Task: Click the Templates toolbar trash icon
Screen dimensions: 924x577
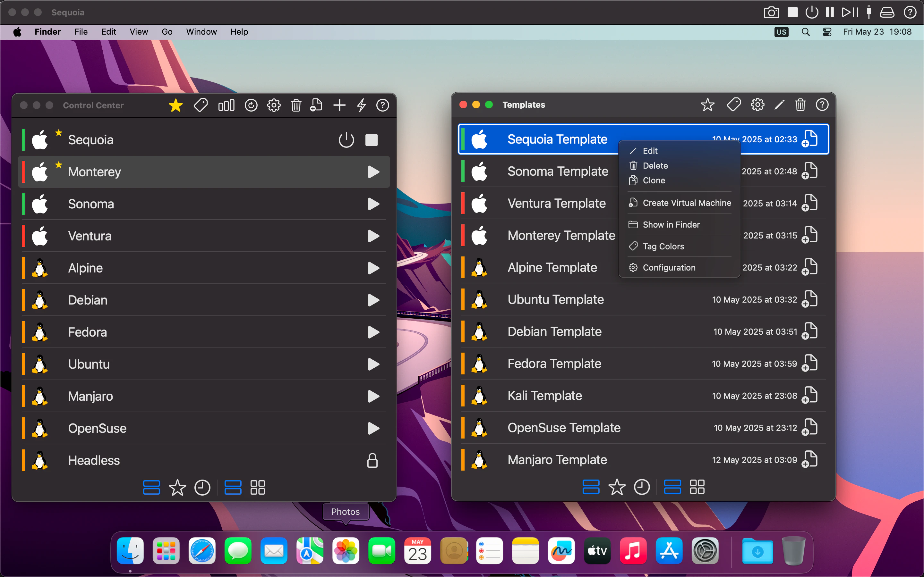Action: pos(800,105)
